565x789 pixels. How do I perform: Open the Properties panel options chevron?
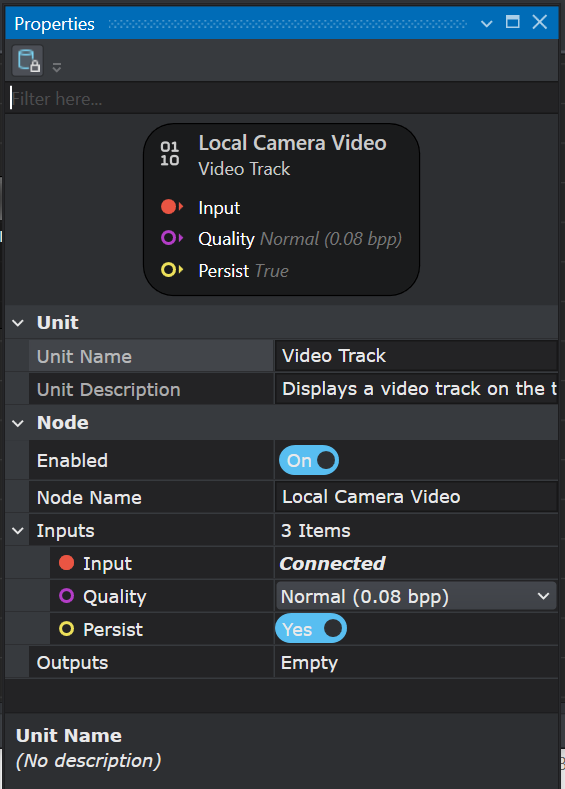click(487, 23)
